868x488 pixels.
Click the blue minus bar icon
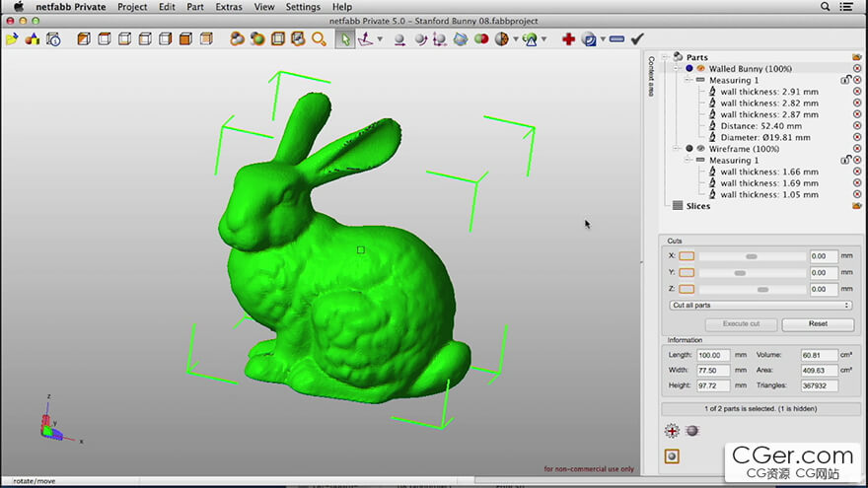click(616, 39)
